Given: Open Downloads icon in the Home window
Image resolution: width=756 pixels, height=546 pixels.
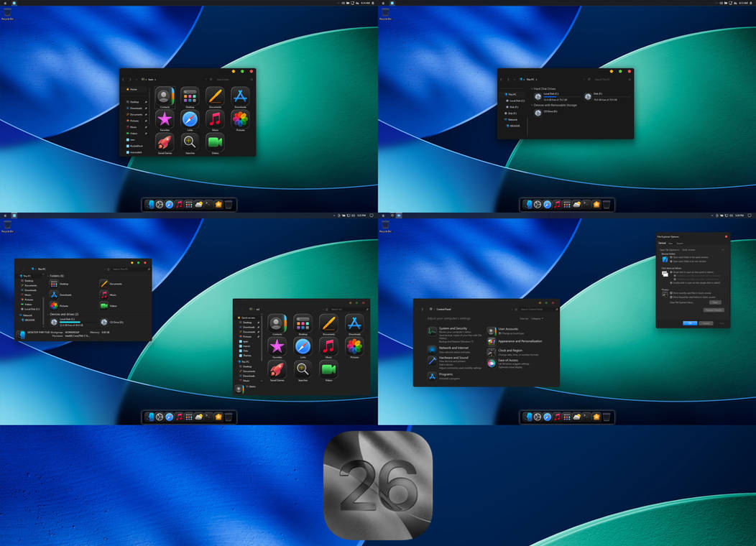Looking at the screenshot, I should (240, 96).
